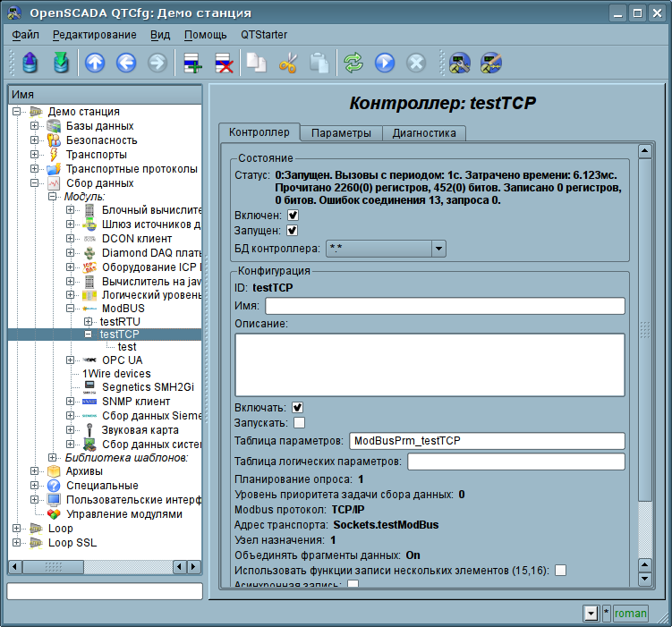This screenshot has width=672, height=627.
Task: Click the navigation tree horizontal scrollbar
Action: pyautogui.click(x=105, y=566)
